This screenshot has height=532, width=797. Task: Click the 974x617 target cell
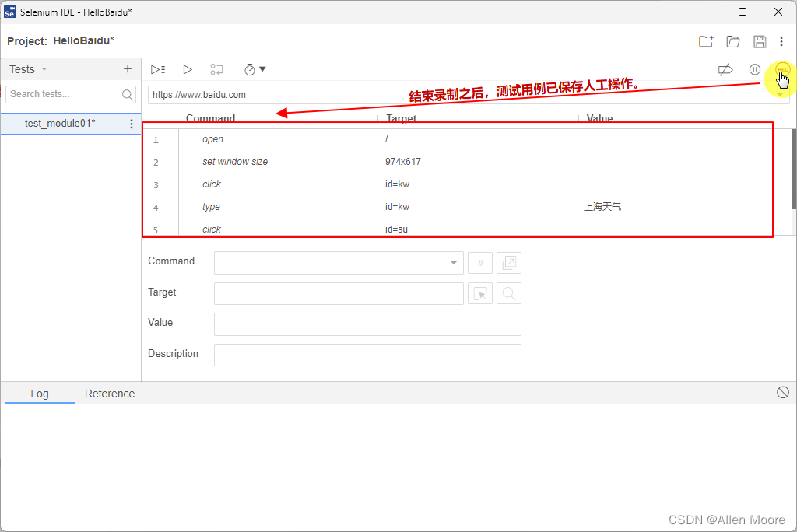pos(403,162)
